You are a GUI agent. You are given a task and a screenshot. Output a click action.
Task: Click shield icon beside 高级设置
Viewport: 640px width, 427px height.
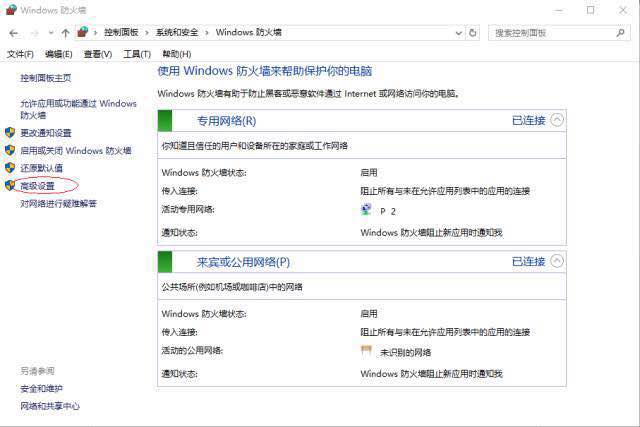point(10,185)
